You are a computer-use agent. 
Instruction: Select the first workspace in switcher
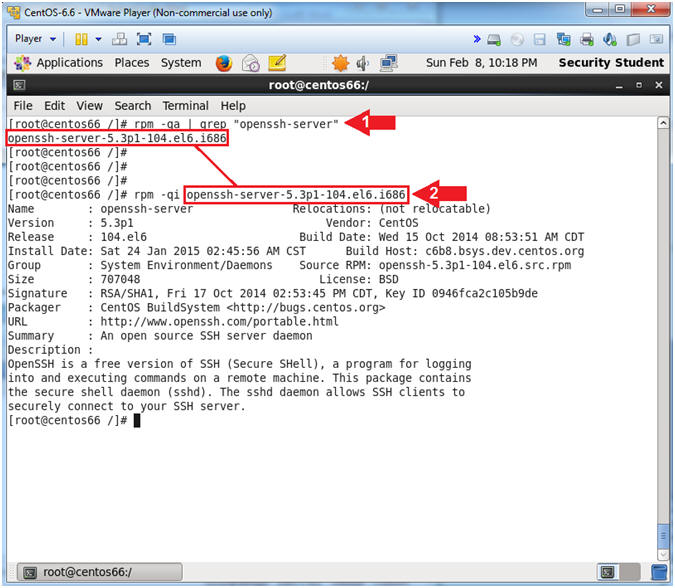pyautogui.click(x=608, y=572)
